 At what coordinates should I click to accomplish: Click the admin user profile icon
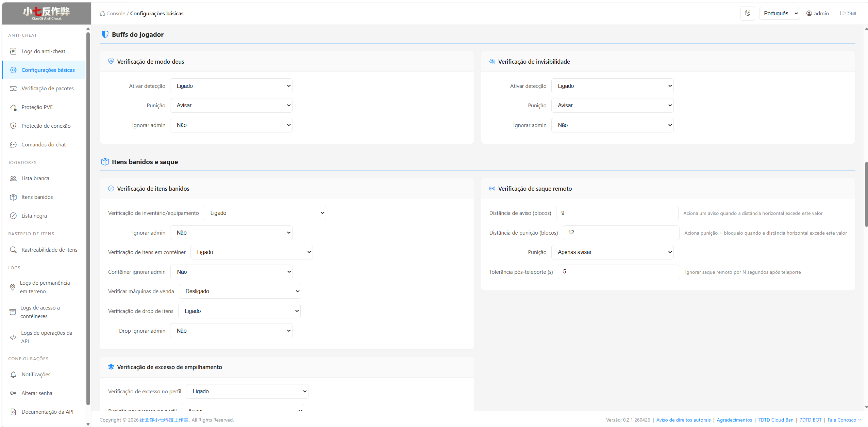pos(809,13)
